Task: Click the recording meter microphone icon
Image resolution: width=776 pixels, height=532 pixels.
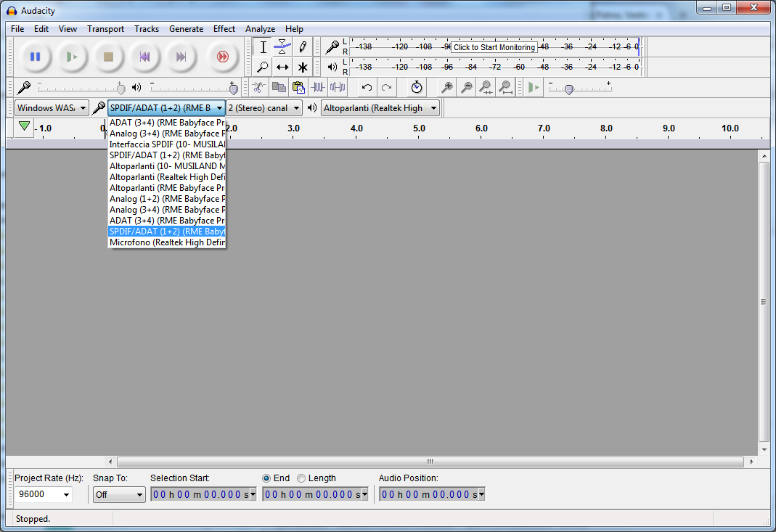Action: click(332, 47)
